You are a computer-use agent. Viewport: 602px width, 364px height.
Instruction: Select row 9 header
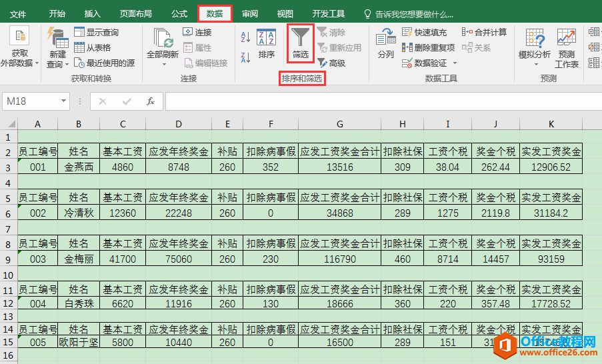9,259
